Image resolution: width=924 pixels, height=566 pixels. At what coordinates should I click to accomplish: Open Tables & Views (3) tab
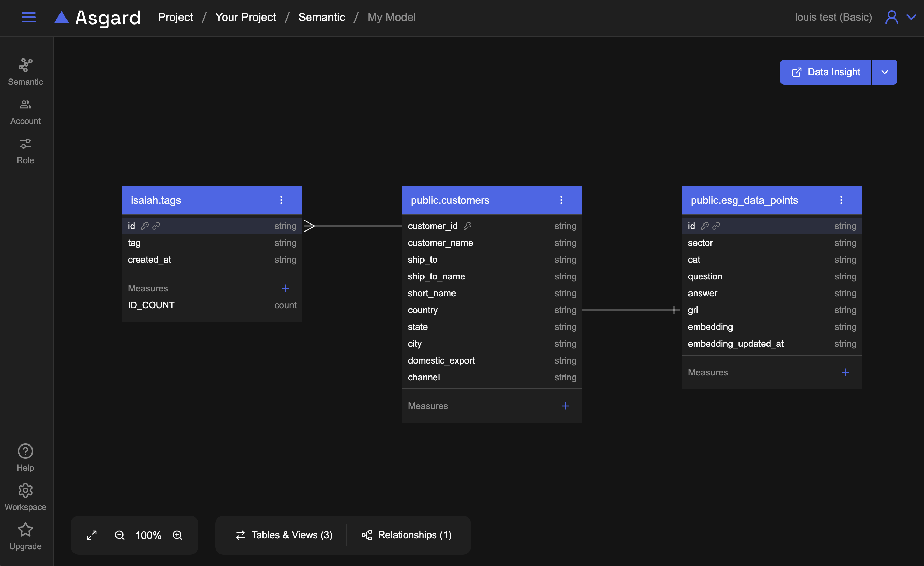(x=285, y=535)
